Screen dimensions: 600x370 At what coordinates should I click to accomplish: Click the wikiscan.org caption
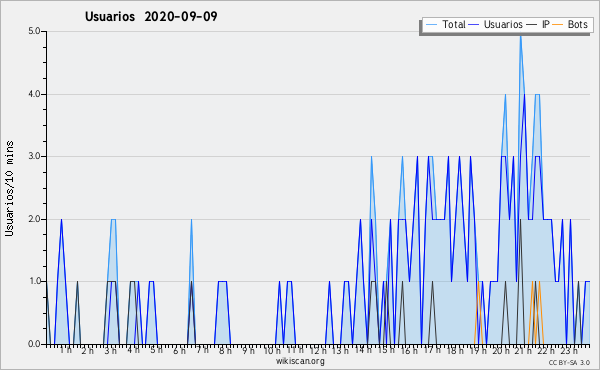point(300,361)
